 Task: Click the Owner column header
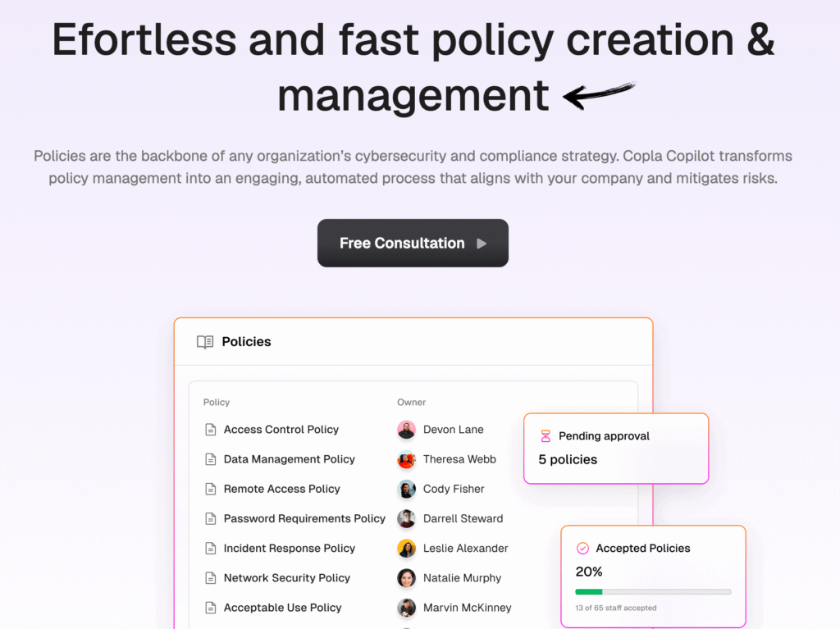pos(412,402)
